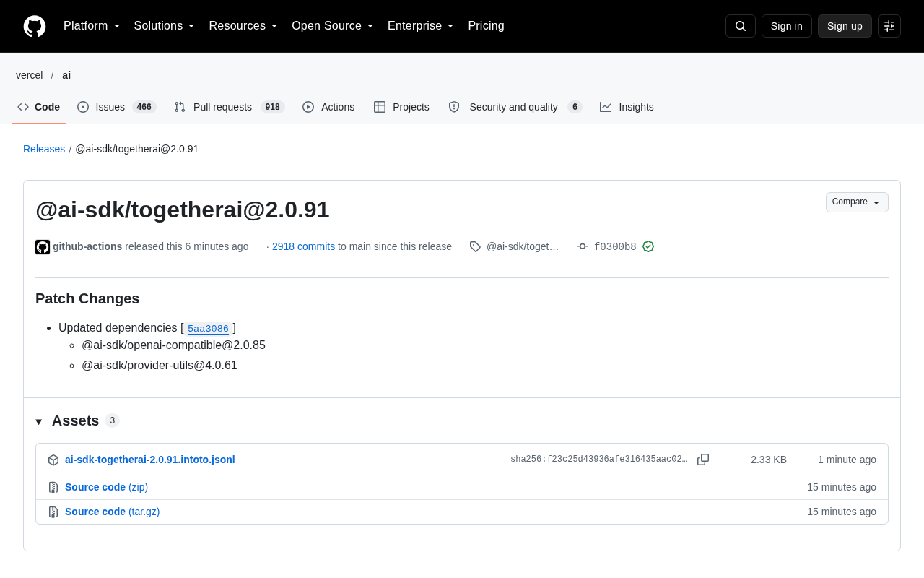Expand the Platform menu
The width and height of the screenshot is (924, 578).
92,26
